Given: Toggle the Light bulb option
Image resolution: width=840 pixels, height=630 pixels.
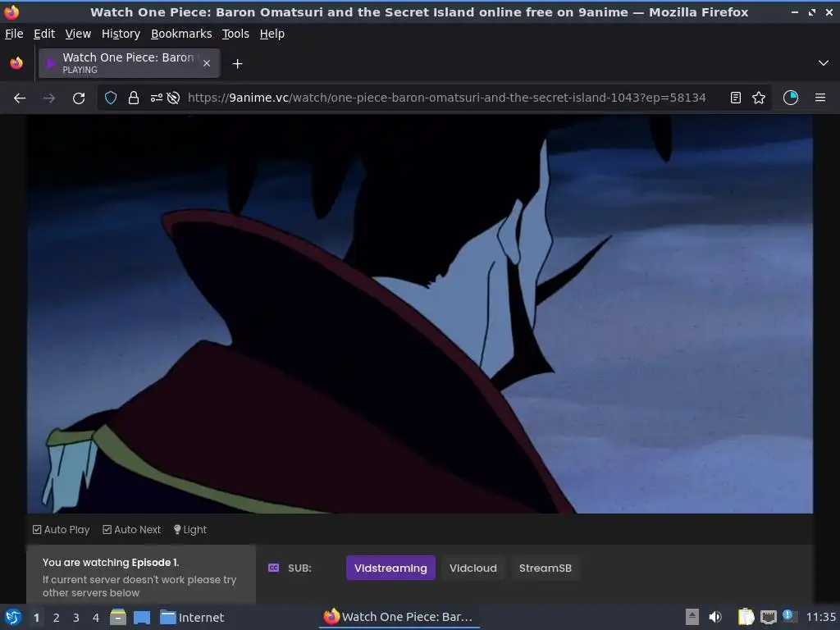Looking at the screenshot, I should click(190, 530).
